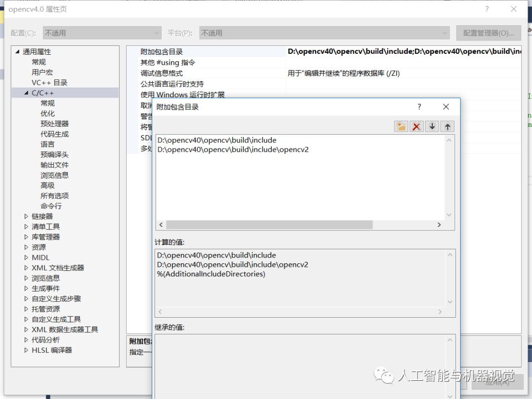
Task: Click the new folder line icon
Action: click(x=401, y=127)
